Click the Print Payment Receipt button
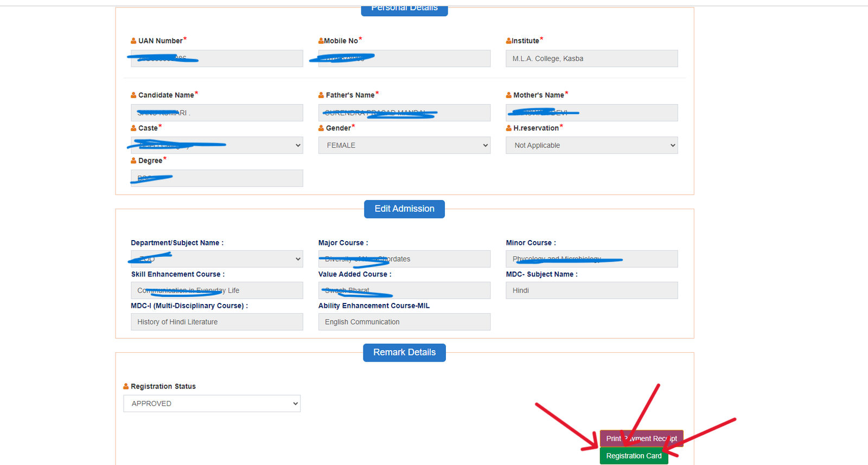The height and width of the screenshot is (465, 868). [x=642, y=438]
